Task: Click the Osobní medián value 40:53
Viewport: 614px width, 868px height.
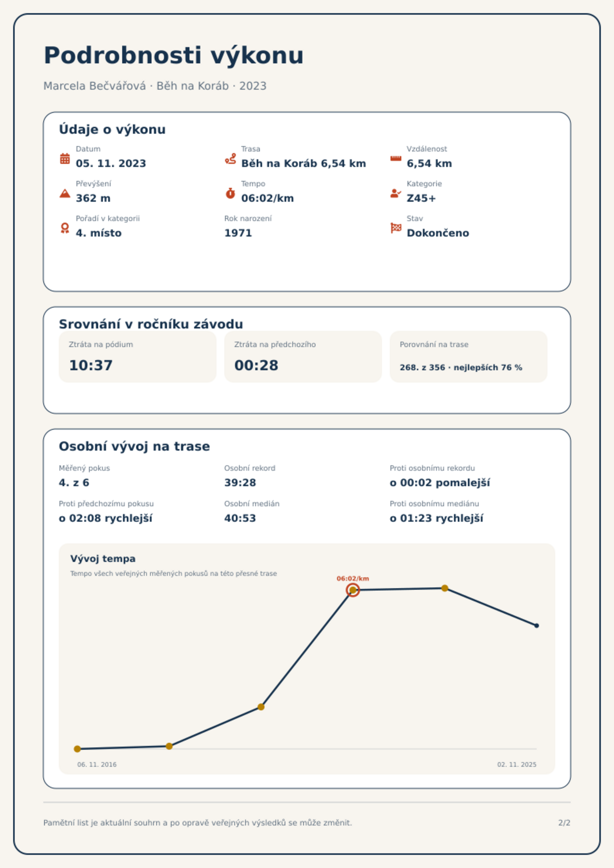Action: point(240,518)
